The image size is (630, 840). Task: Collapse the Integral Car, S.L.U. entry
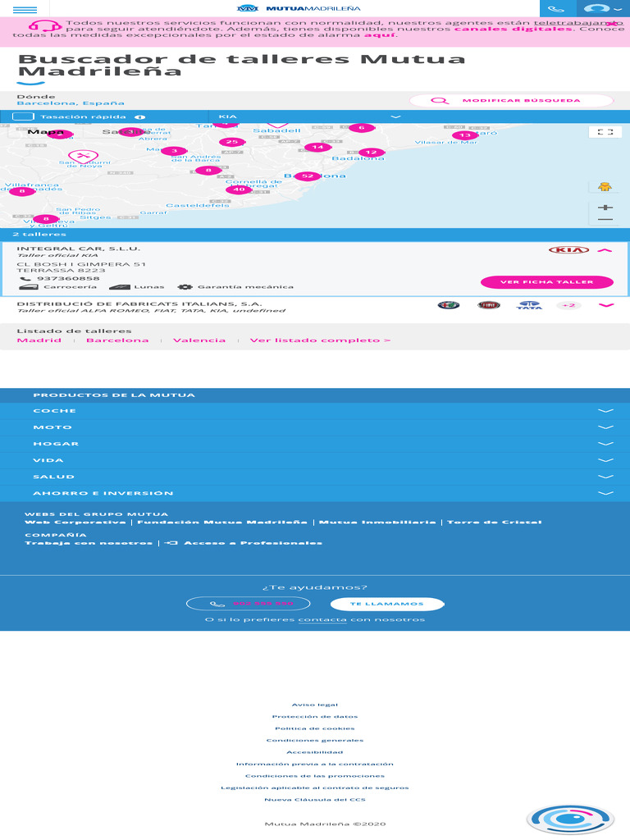tap(605, 250)
